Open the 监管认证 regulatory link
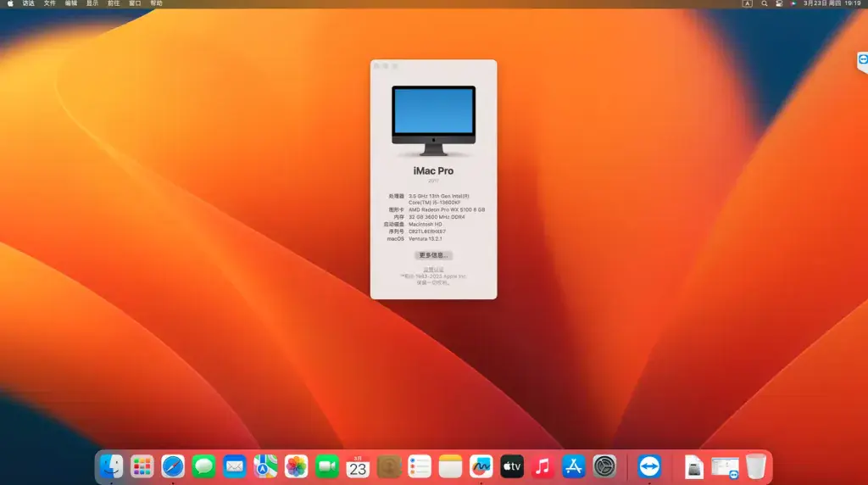Screen dimensions: 868x485 (433, 270)
